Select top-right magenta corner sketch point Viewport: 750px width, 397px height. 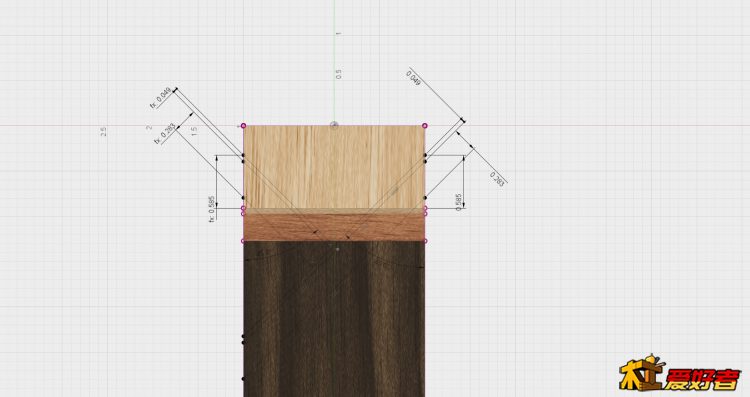(x=425, y=126)
